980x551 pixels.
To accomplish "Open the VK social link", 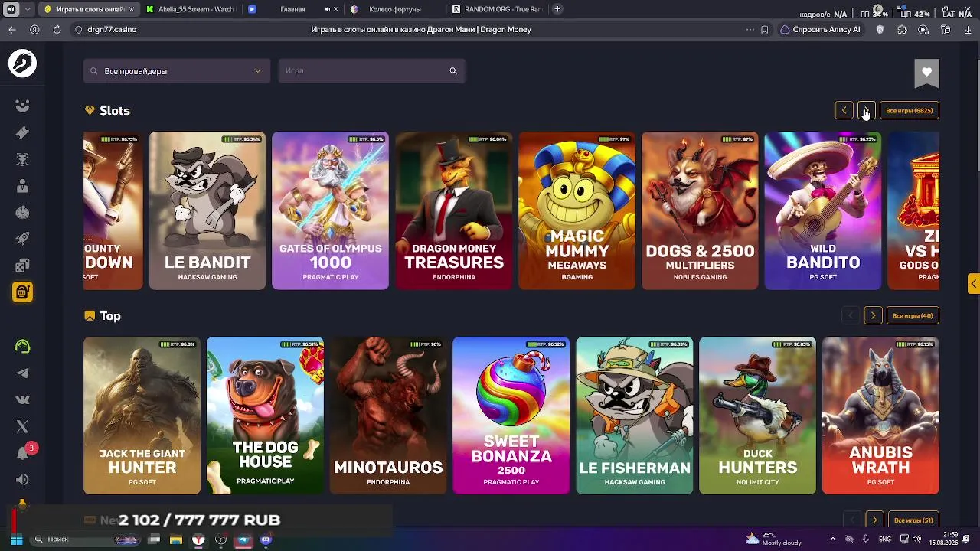I will [x=22, y=399].
